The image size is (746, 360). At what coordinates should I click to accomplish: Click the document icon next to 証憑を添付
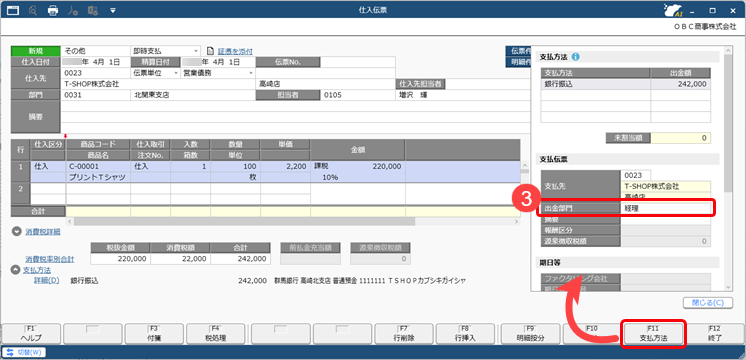(211, 51)
